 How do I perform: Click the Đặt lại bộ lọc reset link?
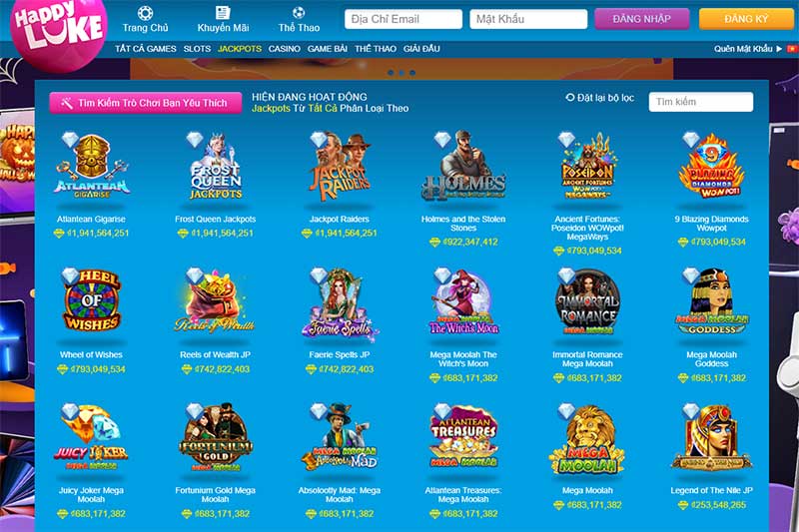600,98
